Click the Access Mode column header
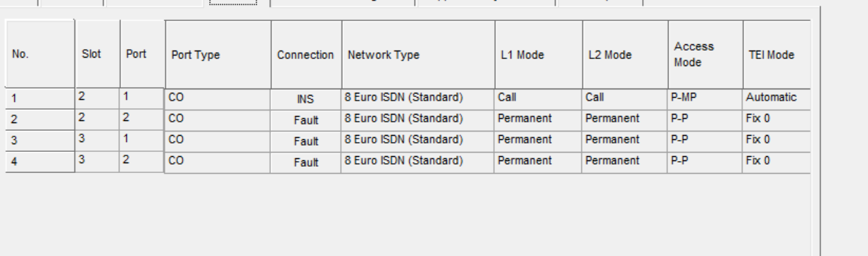The width and height of the screenshot is (868, 256). point(705,55)
